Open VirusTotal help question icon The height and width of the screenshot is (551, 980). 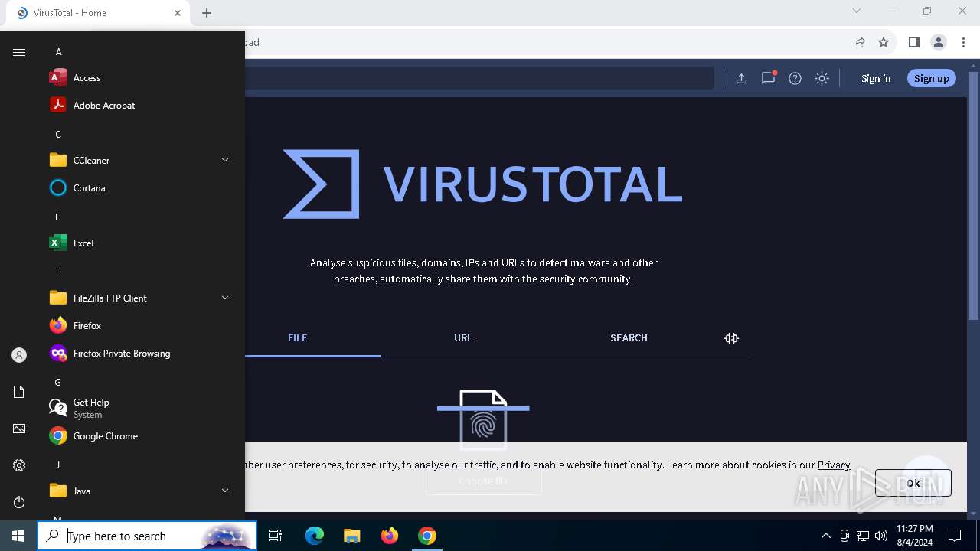(795, 78)
